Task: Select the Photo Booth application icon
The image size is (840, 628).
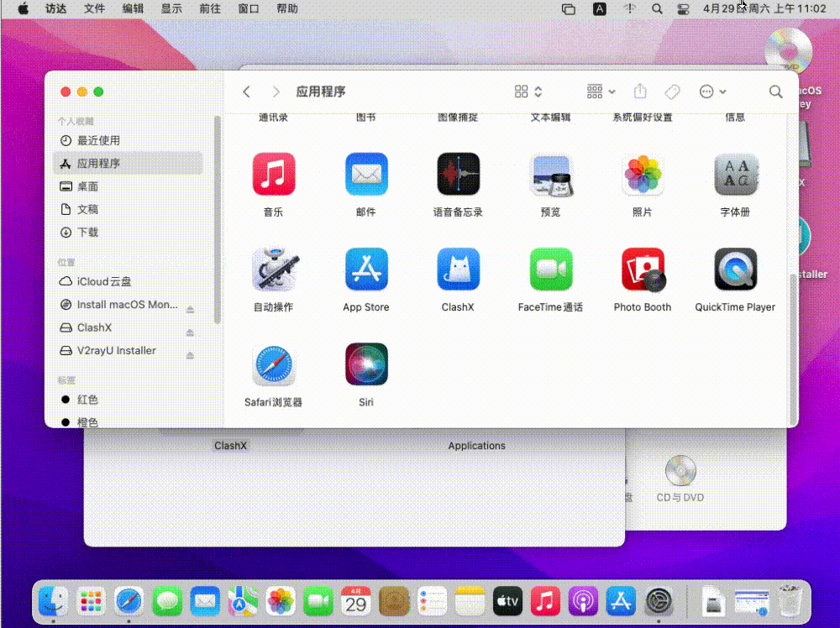Action: click(x=643, y=270)
